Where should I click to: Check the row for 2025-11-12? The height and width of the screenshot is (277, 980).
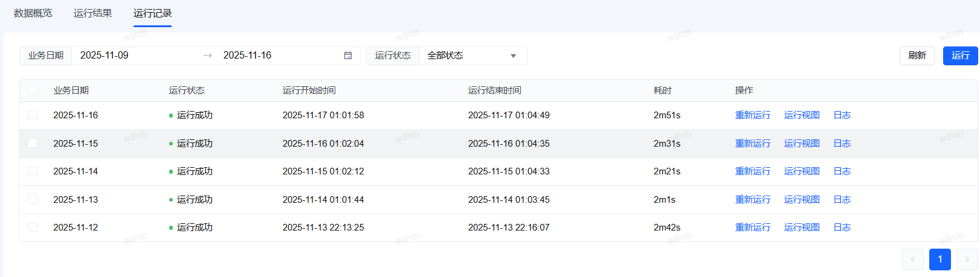click(33, 228)
